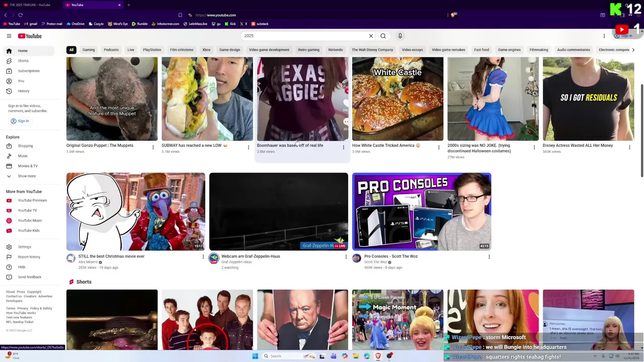Image resolution: width=644 pixels, height=362 pixels.
Task: Open more options for Disney Actress short
Action: 629,147
